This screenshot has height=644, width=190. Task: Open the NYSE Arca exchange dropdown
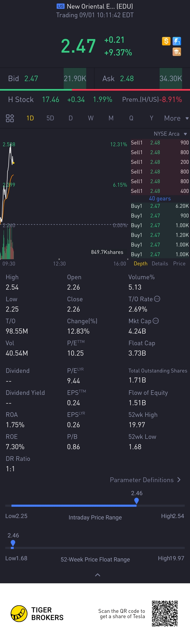[x=170, y=134]
